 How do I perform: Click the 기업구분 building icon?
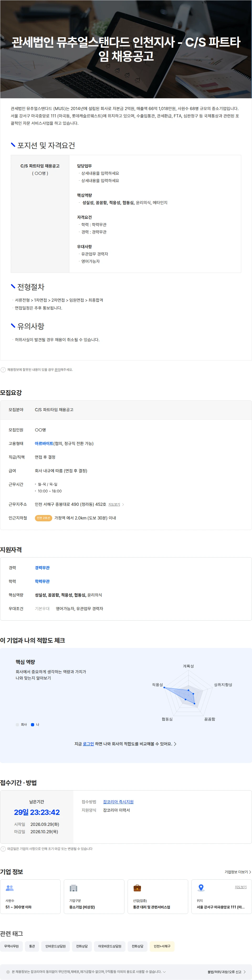tap(73, 888)
